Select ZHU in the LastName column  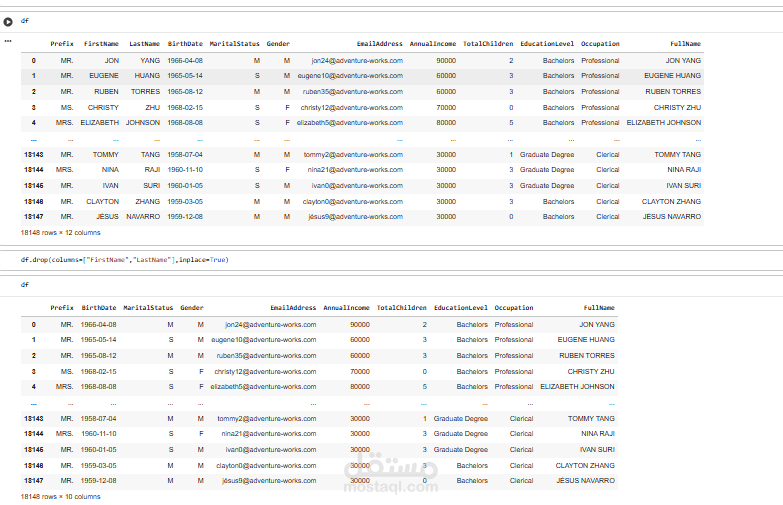click(153, 108)
